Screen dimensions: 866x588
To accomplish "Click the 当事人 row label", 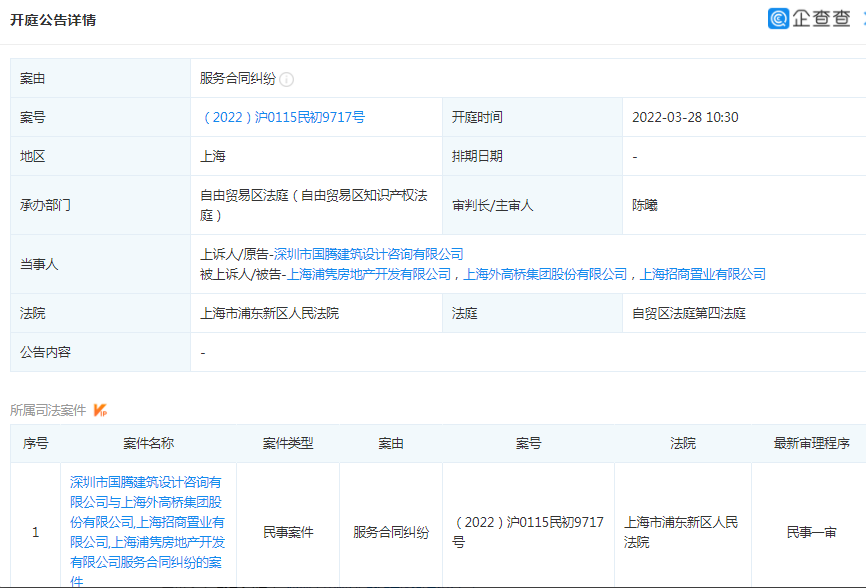I will [x=39, y=264].
